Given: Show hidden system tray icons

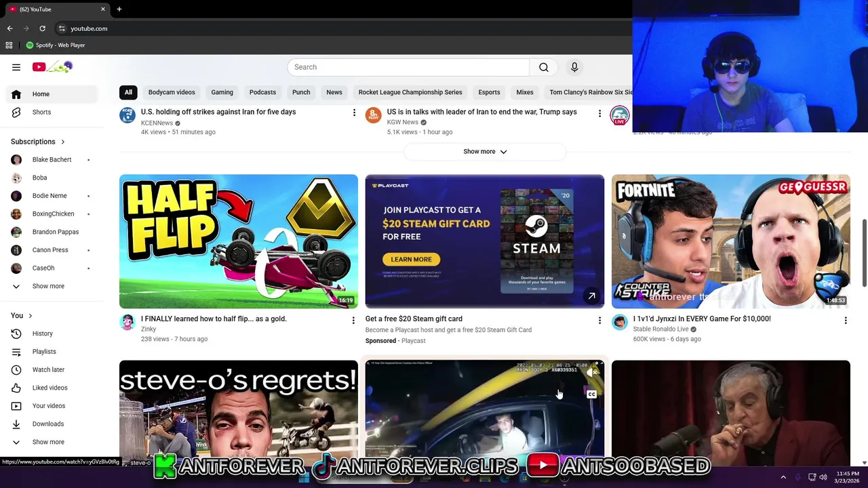Looking at the screenshot, I should [x=783, y=477].
